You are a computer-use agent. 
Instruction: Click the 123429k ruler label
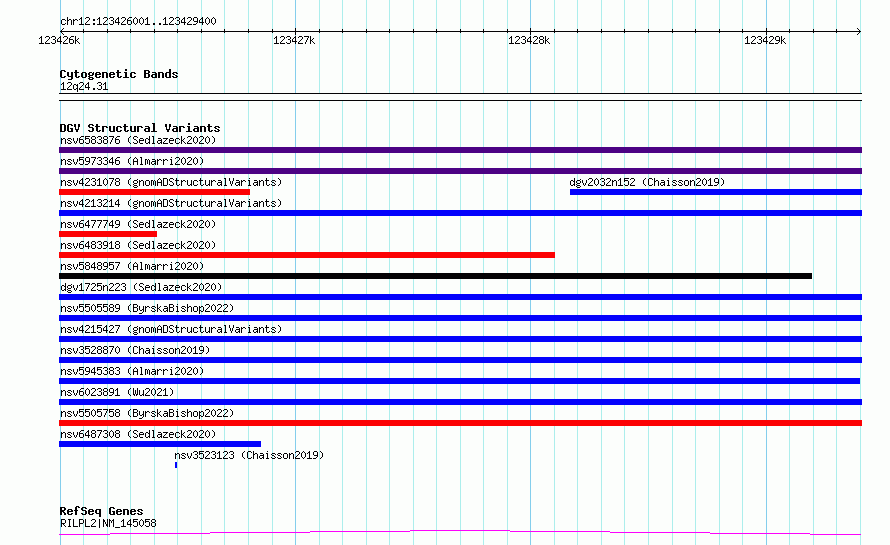tap(765, 40)
